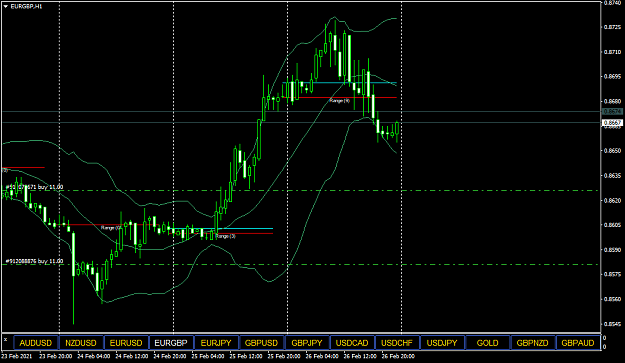This screenshot has width=625, height=363.
Task: Load the GBPAUD symbol
Action: tap(578, 343)
